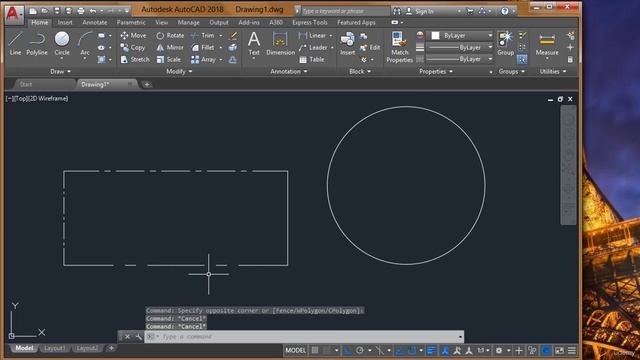Toggle Polar tracking in status bar
Screen dimensions: 640x360
tap(360, 350)
